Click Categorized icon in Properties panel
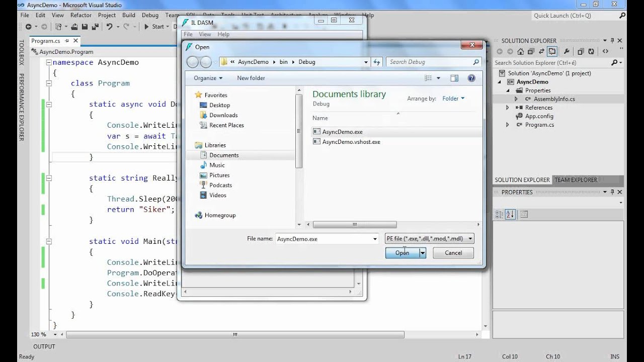The image size is (644, 362). click(499, 214)
